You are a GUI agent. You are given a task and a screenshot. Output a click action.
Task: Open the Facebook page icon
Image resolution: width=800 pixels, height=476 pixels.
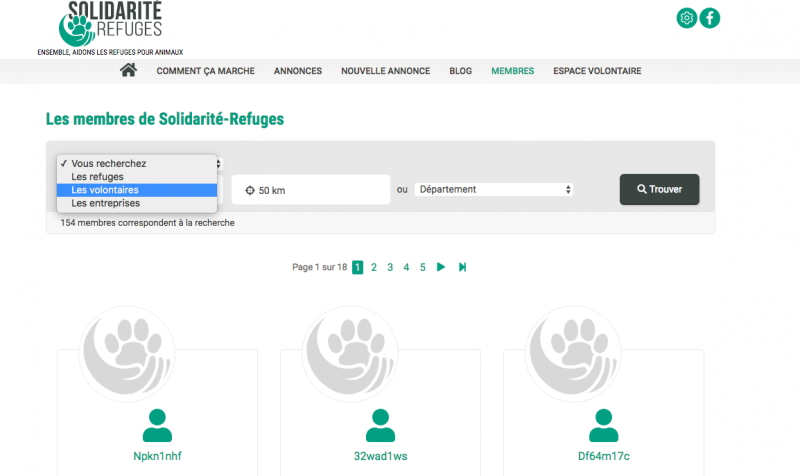pyautogui.click(x=710, y=18)
